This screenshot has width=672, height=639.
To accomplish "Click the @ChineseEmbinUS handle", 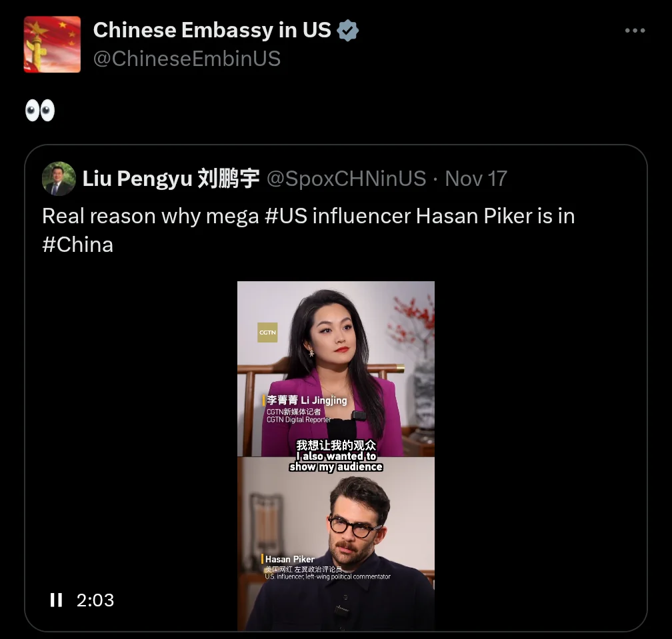I will pyautogui.click(x=187, y=58).
